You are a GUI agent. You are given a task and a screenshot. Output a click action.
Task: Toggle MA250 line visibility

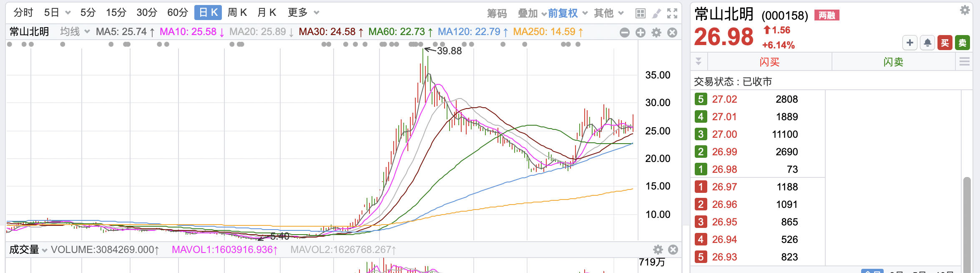(x=548, y=32)
